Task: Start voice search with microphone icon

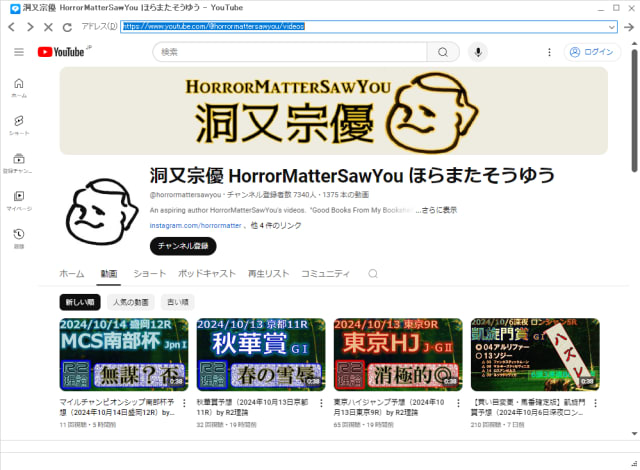Action: [478, 52]
